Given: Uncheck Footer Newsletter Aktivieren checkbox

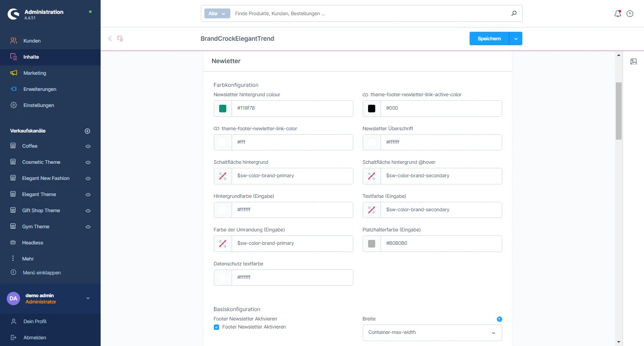Looking at the screenshot, I should [x=216, y=327].
